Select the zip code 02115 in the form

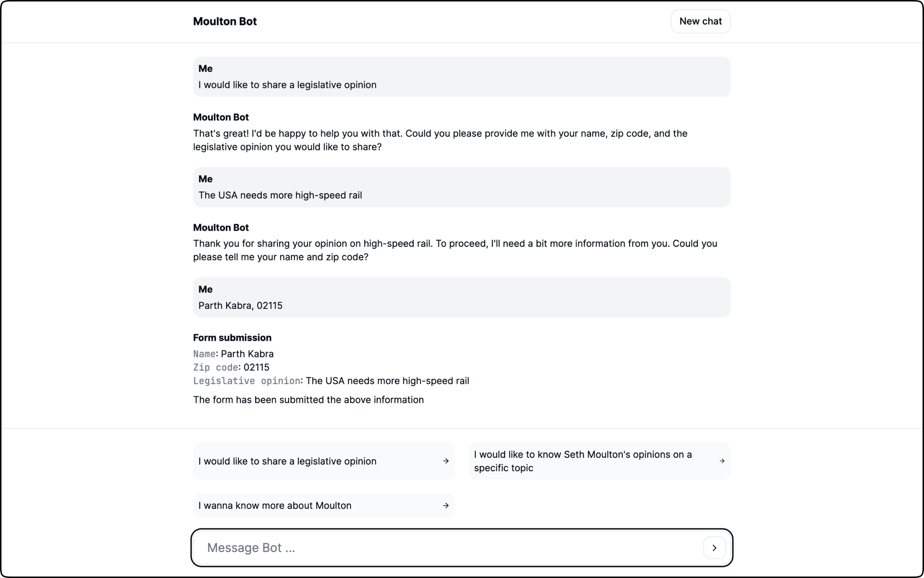tap(231, 367)
